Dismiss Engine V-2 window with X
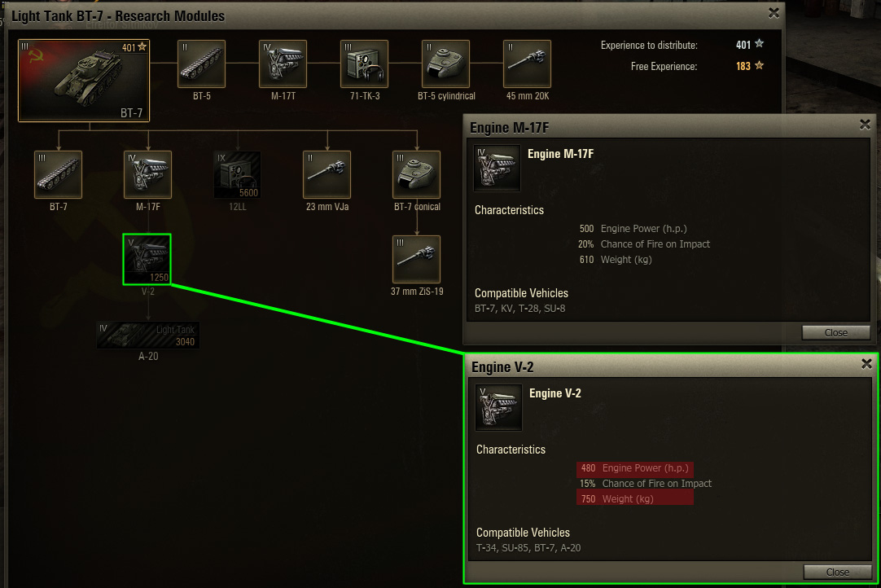Image resolution: width=881 pixels, height=588 pixels. [866, 364]
